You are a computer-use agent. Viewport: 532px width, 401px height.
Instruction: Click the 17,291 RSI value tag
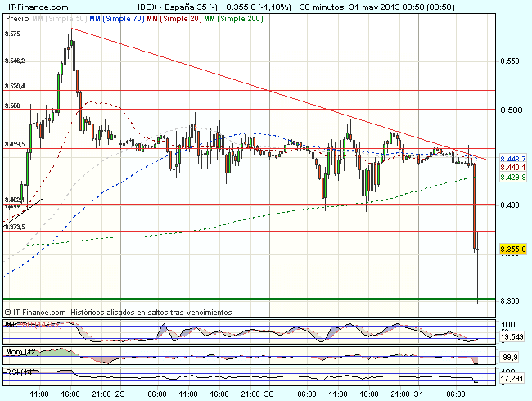[x=512, y=380]
